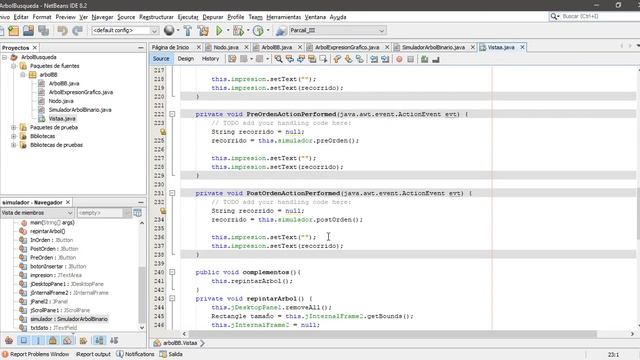The width and height of the screenshot is (640, 360).
Task: Click Report Problems Window in status bar
Action: 35,354
